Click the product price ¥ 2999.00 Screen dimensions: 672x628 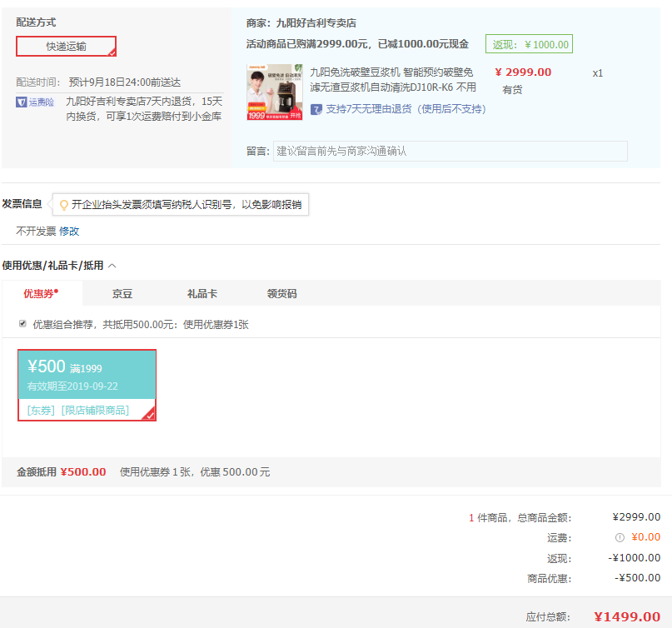click(x=523, y=72)
